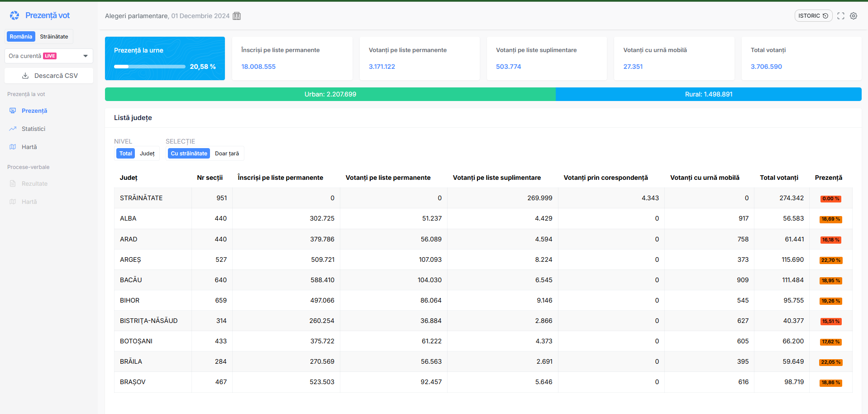Viewport: 868px width, 414px height.
Task: Click the download icon in Descarcă CSV
Action: tap(25, 76)
